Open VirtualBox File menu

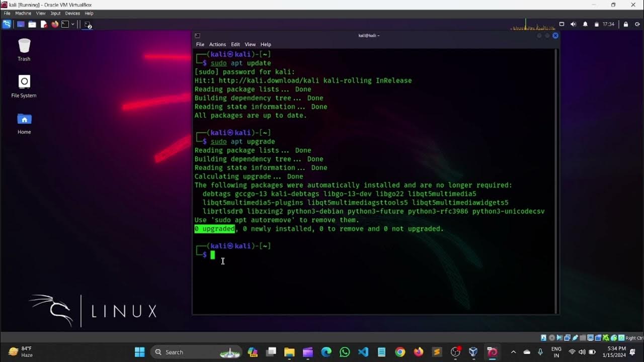point(7,14)
